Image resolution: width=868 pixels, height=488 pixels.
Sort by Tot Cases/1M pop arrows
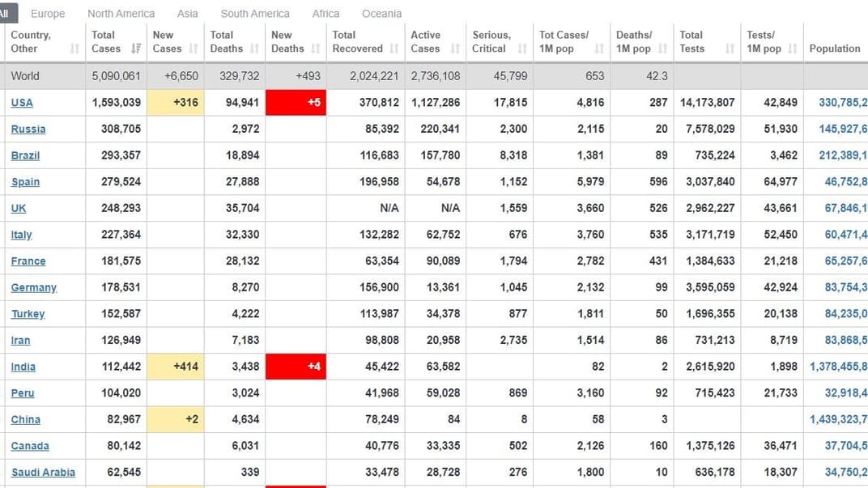click(599, 49)
